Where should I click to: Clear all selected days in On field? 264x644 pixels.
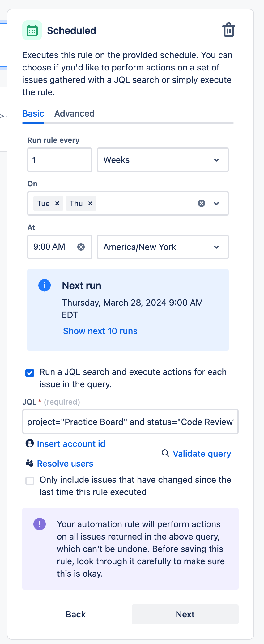pos(202,203)
